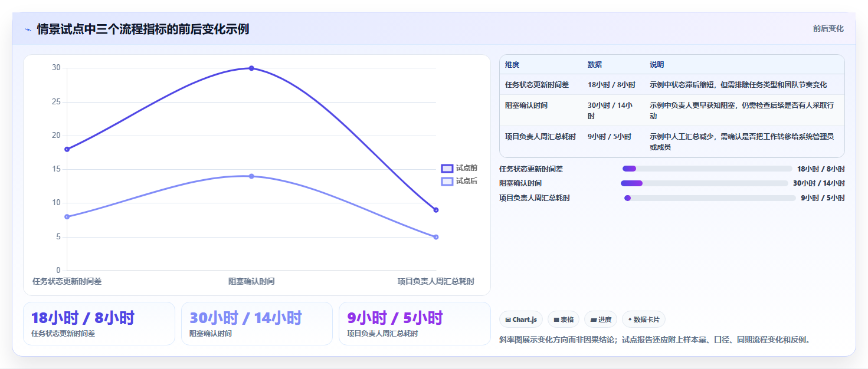Click the 试点前 data point at 9
The image size is (868, 369).
pos(436,210)
